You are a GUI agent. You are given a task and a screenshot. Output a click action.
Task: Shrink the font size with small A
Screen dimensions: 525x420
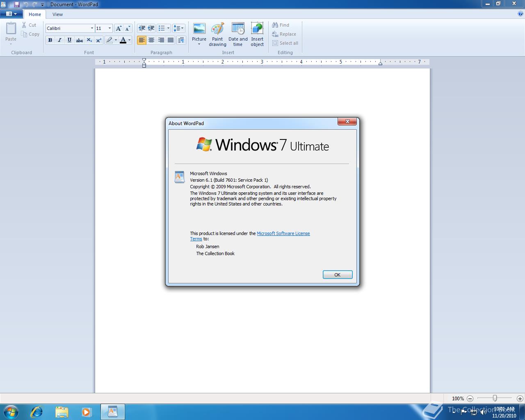pos(128,28)
